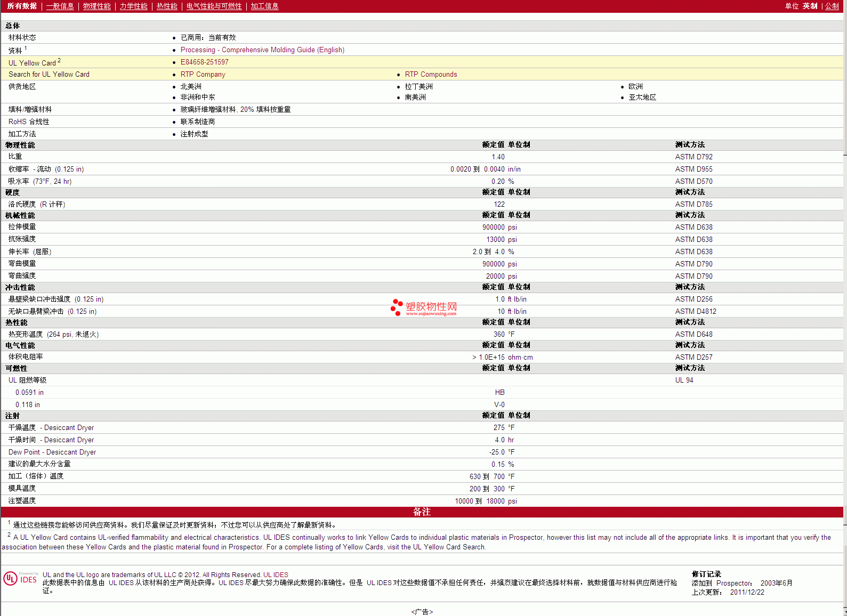Image resolution: width=847 pixels, height=616 pixels.
Task: Switch to the 物理性能 tab
Action: tap(96, 6)
